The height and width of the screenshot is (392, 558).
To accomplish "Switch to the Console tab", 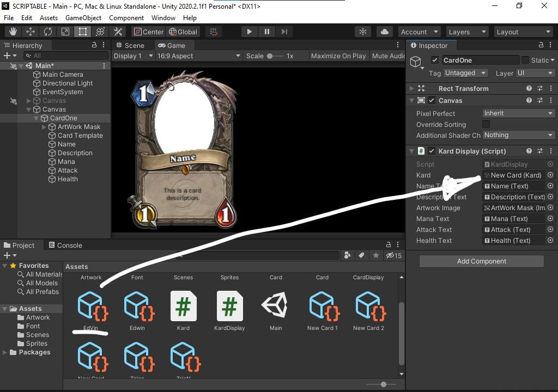I will coord(65,245).
